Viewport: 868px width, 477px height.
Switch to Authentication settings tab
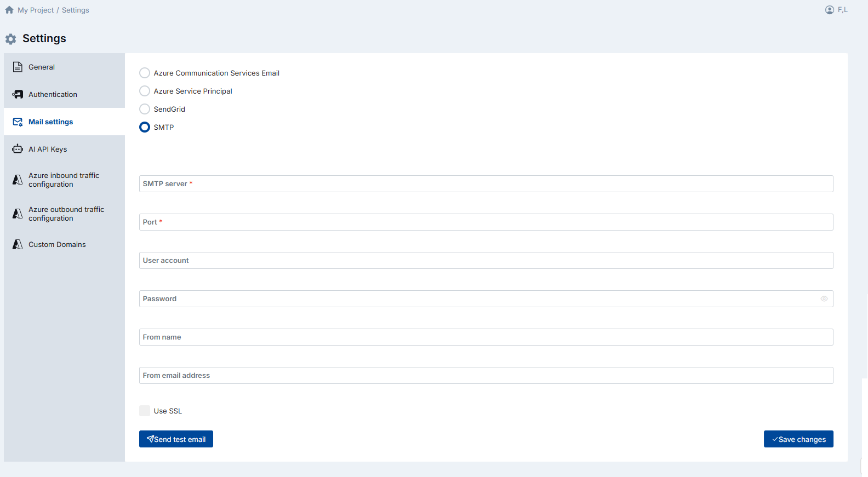point(64,94)
